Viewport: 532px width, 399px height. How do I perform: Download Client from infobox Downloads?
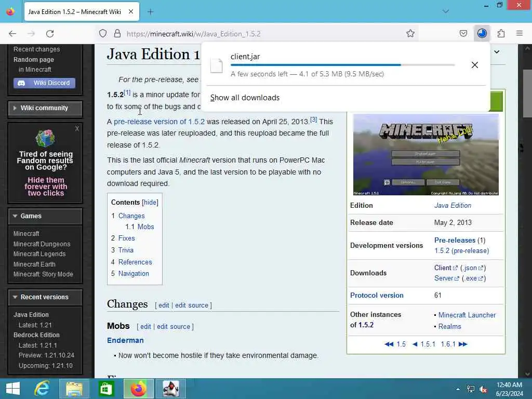pyautogui.click(x=446, y=268)
